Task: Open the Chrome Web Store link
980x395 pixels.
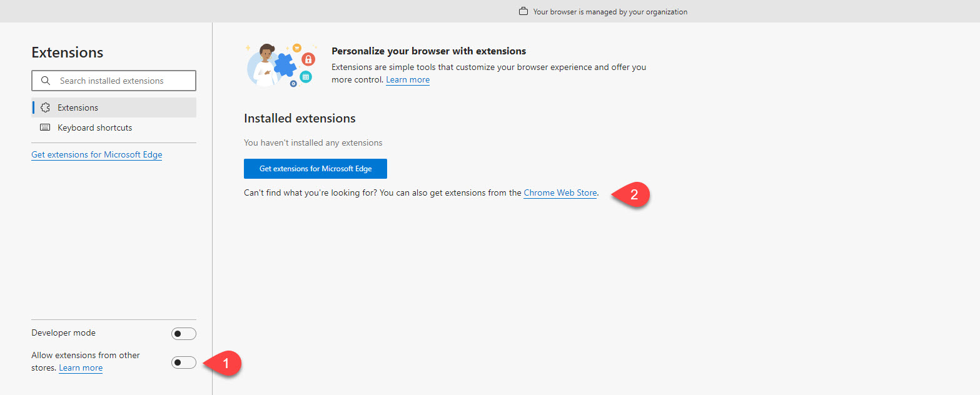Action: click(560, 193)
